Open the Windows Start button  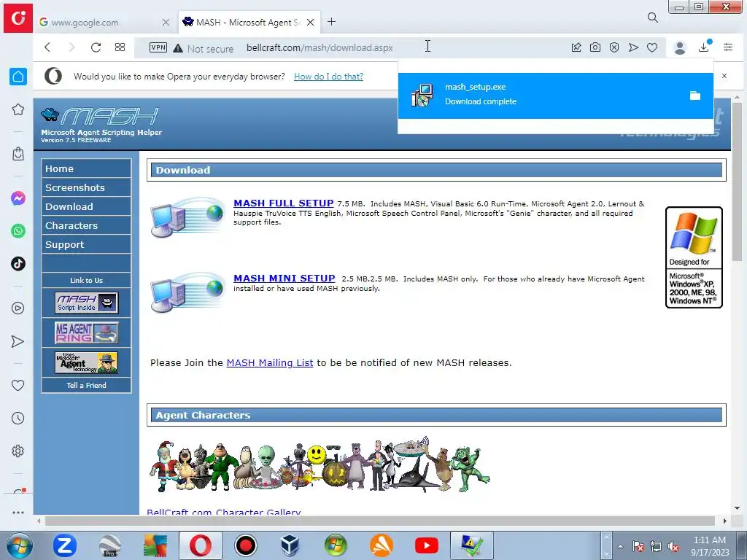click(18, 545)
